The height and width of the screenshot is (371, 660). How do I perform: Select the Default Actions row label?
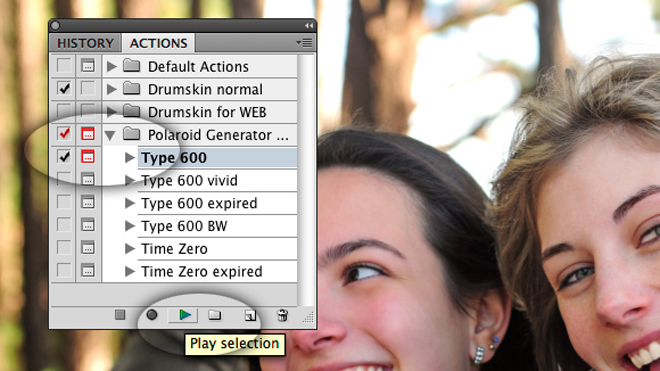point(198,67)
